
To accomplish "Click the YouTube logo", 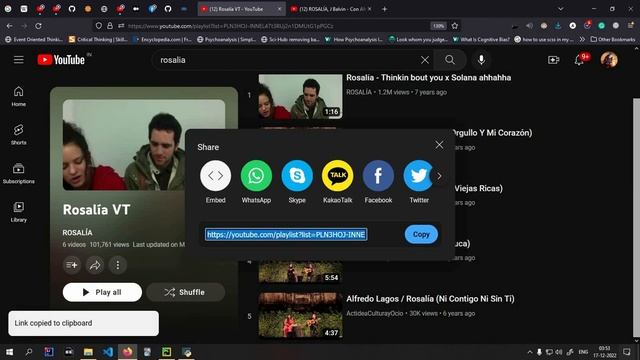I will pos(61,60).
